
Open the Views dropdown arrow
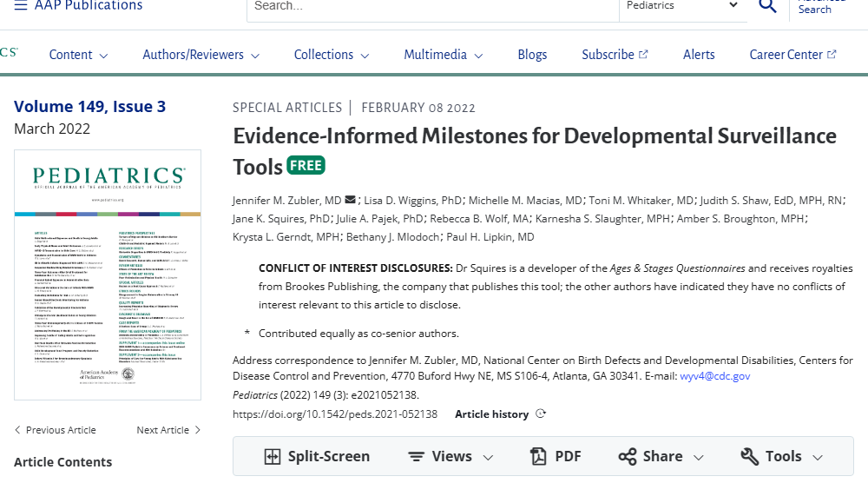point(488,458)
